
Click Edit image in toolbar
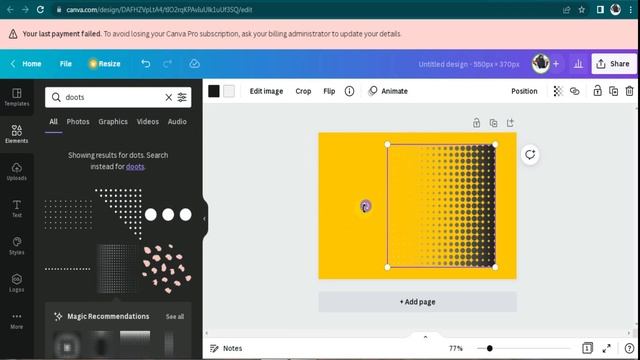(x=266, y=91)
